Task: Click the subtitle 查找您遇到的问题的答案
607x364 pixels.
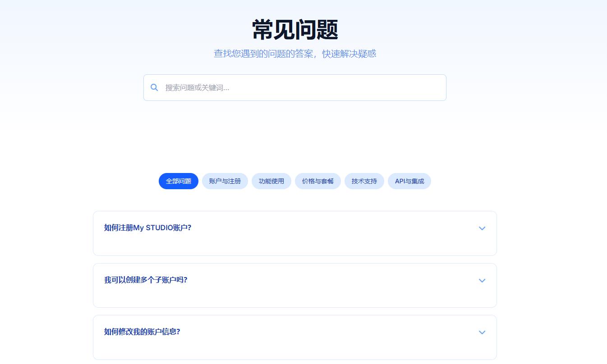Action: pyautogui.click(x=295, y=54)
